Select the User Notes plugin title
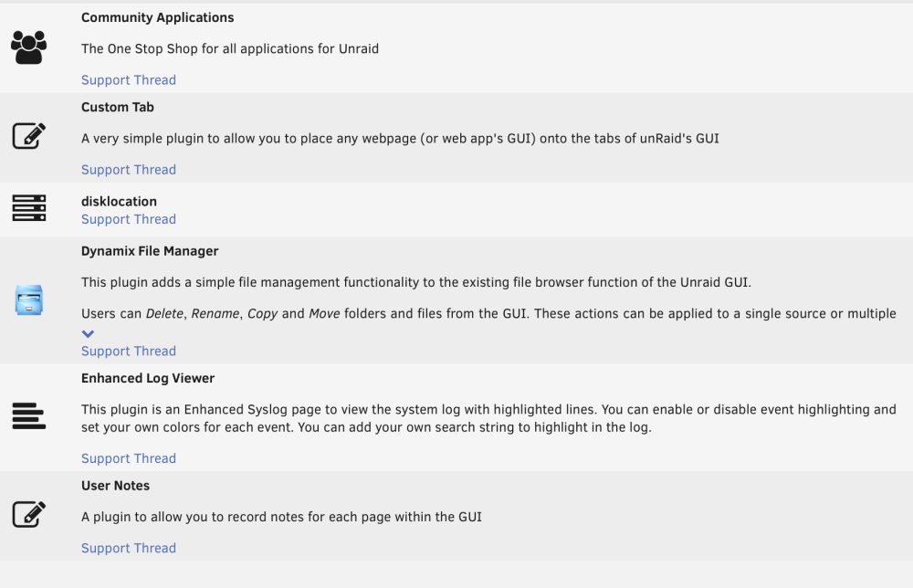The height and width of the screenshot is (588, 913). pyautogui.click(x=115, y=486)
